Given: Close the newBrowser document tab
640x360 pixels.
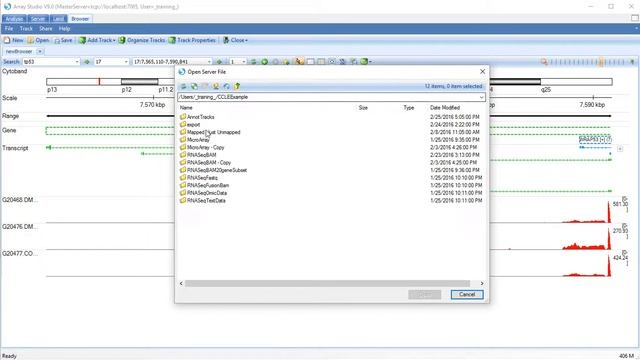Looking at the screenshot, I should pyautogui.click(x=40, y=51).
